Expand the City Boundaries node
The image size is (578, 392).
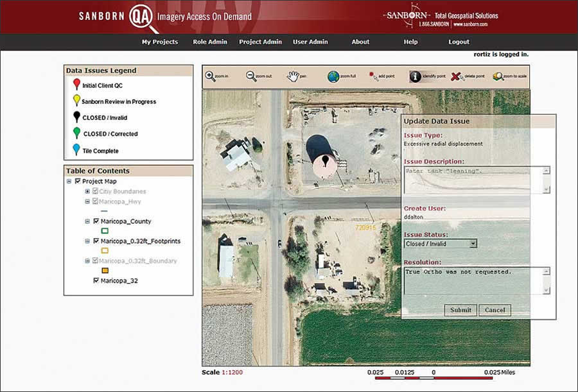[x=87, y=191]
